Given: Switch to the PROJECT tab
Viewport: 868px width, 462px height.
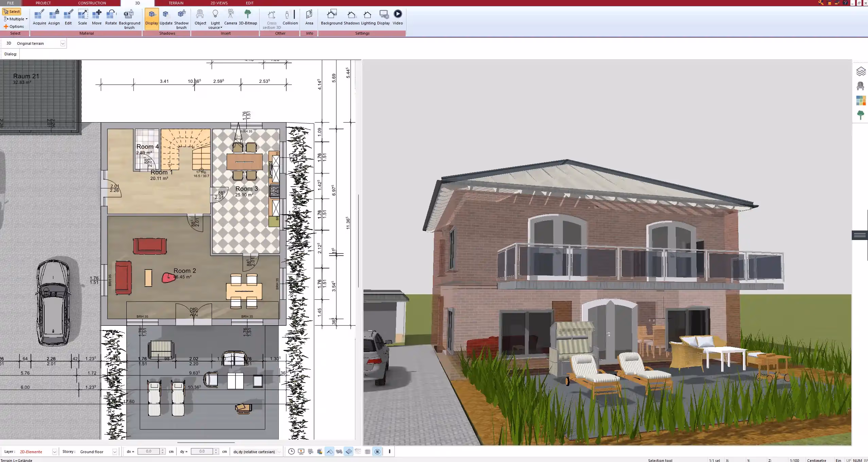Looking at the screenshot, I should 43,3.
